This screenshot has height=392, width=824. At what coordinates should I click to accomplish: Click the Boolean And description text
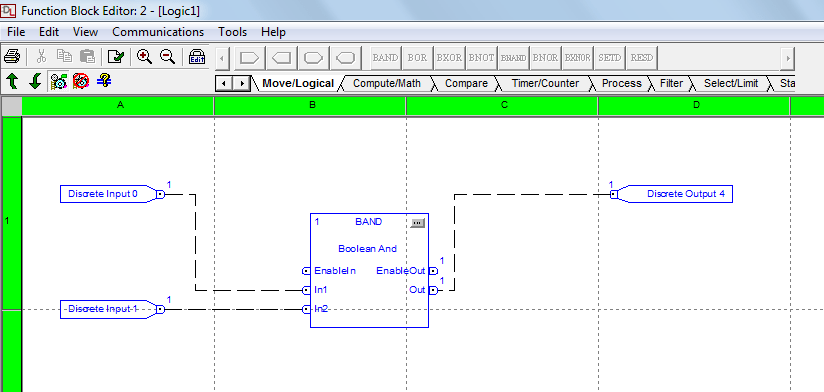coord(367,249)
